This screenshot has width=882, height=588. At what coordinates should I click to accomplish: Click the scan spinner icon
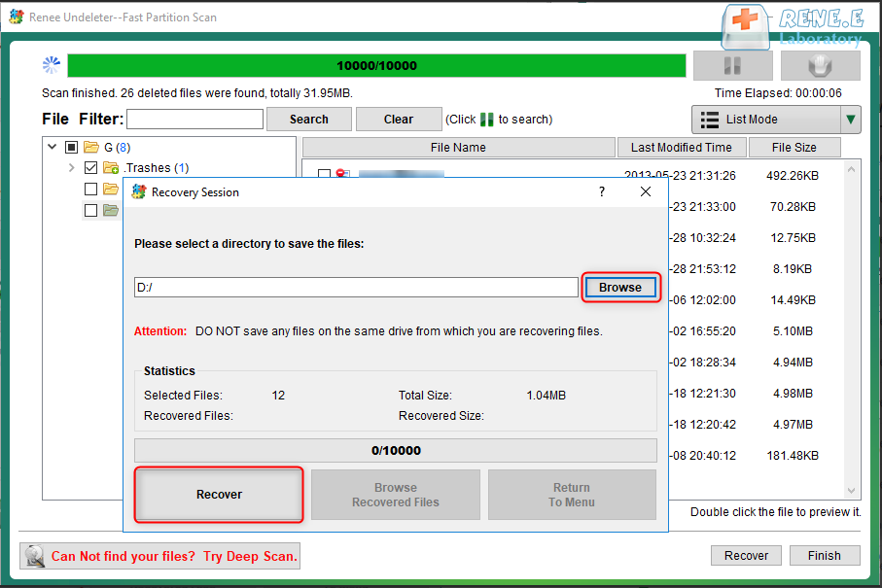[52, 65]
